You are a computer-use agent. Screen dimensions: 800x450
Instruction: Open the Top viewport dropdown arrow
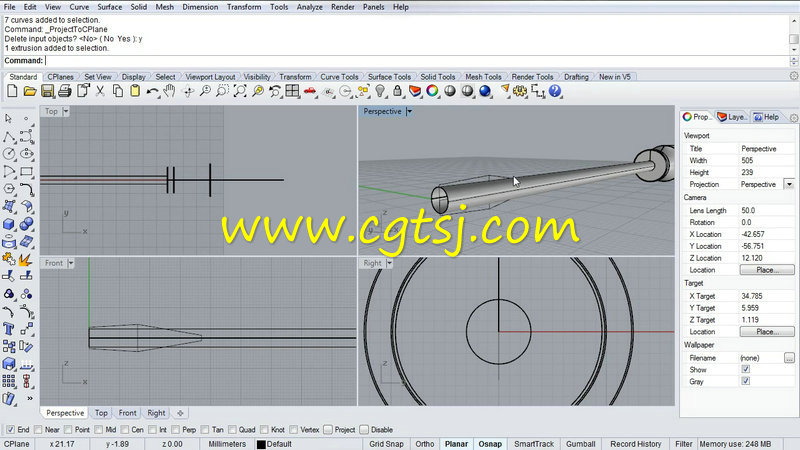coord(66,111)
